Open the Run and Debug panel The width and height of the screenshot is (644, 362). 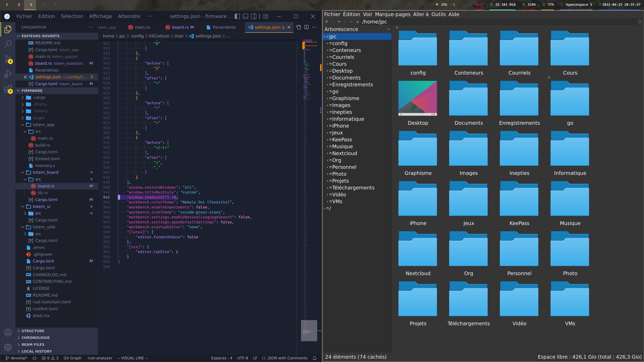click(x=8, y=74)
